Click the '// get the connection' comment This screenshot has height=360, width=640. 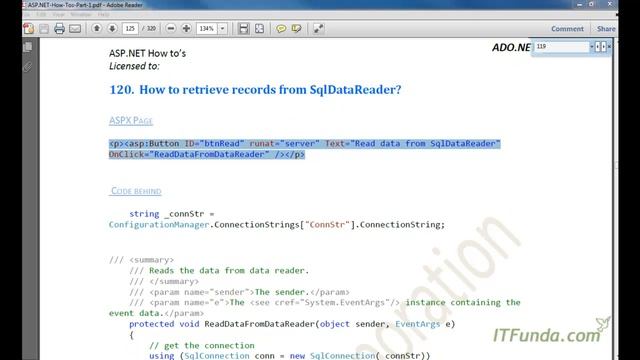[202, 345]
